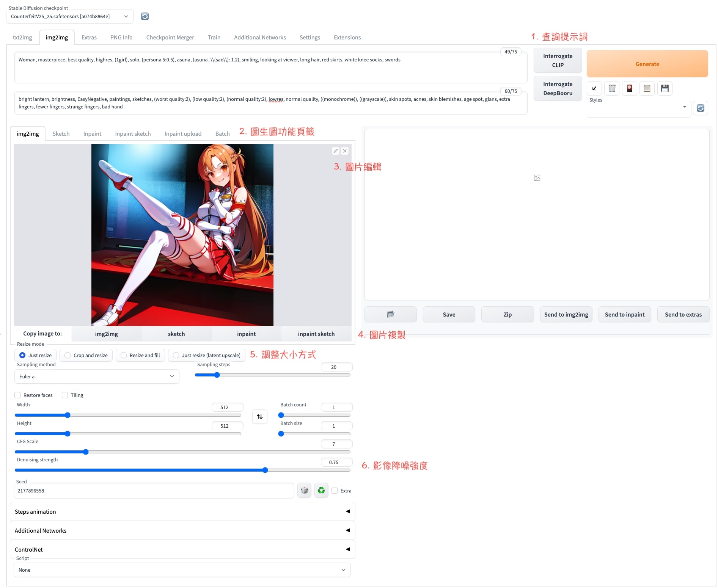The height and width of the screenshot is (588, 718).
Task: Open the PNG Info tab
Action: 121,37
